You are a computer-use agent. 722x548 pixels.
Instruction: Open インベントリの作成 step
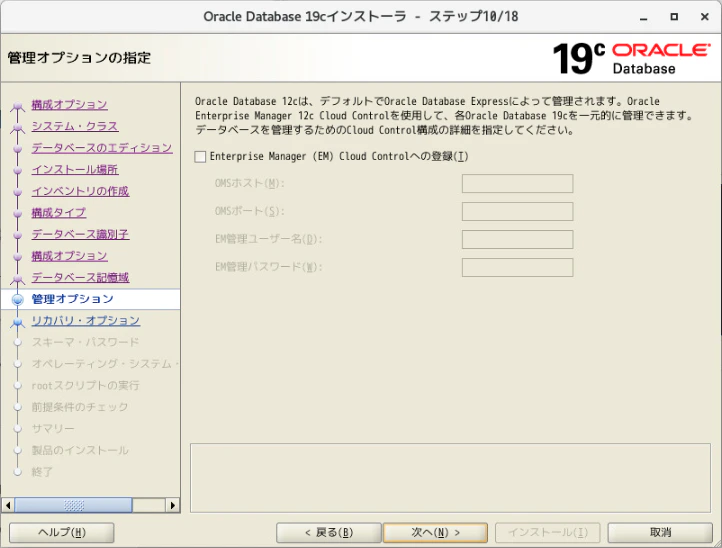(x=80, y=191)
